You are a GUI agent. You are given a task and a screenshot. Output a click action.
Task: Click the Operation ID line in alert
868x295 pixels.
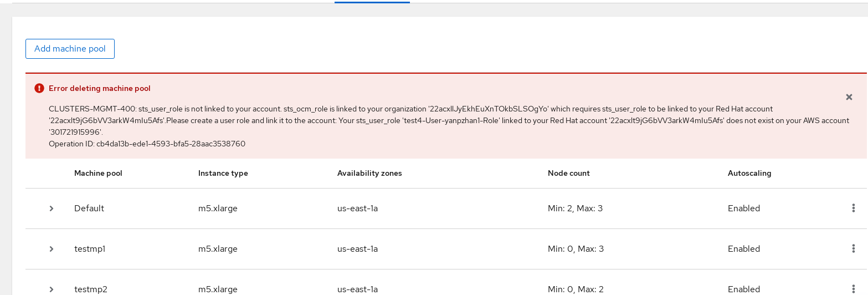[x=147, y=144]
